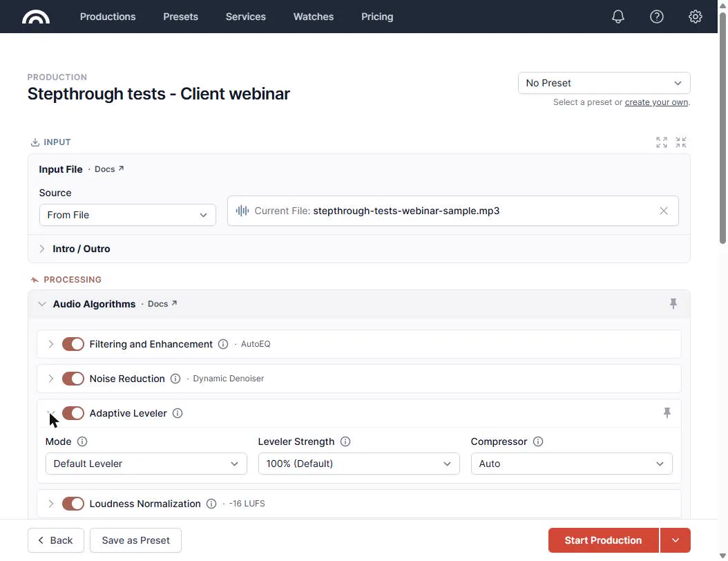Click the Back button

(x=56, y=540)
